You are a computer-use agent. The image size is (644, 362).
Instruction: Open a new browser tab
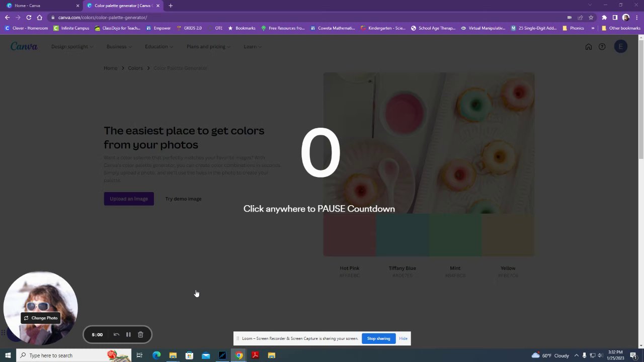click(171, 6)
